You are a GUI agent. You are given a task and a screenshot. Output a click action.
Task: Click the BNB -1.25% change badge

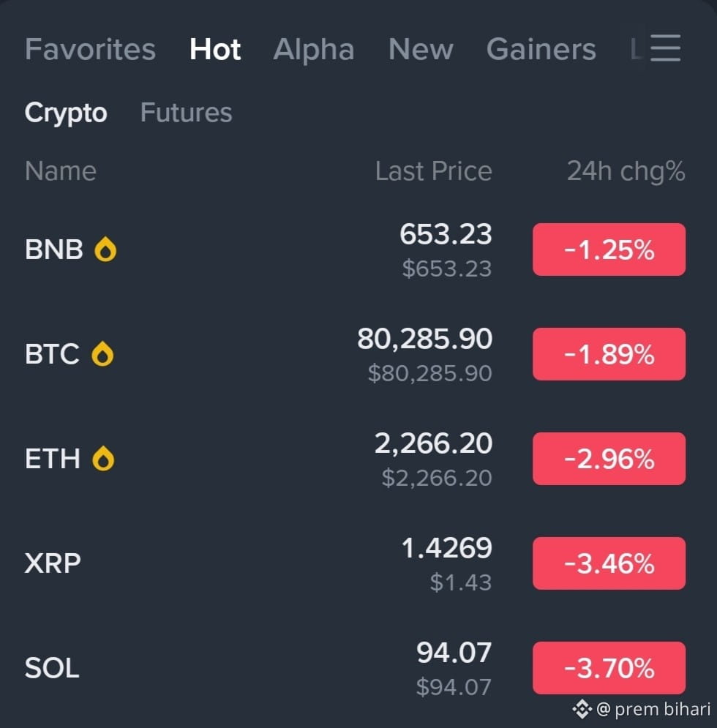pyautogui.click(x=609, y=249)
